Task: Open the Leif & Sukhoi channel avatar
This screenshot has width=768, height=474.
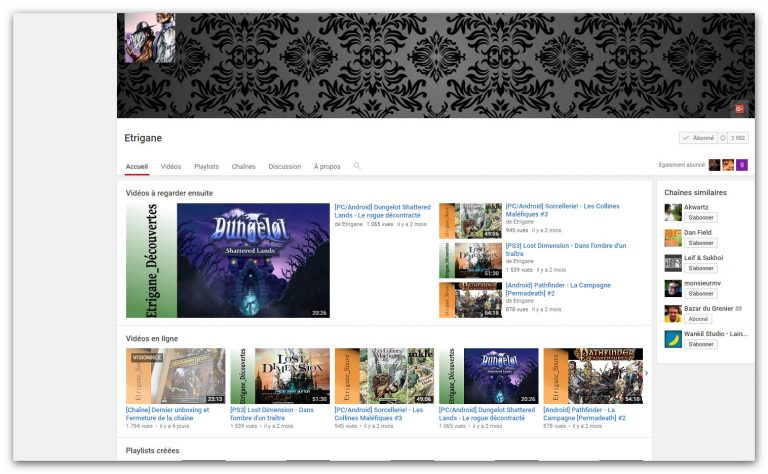Action: click(x=673, y=263)
